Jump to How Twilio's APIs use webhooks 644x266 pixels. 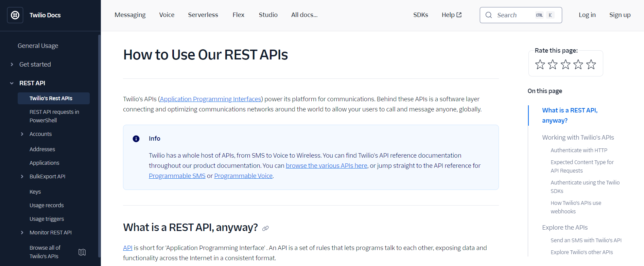(576, 207)
